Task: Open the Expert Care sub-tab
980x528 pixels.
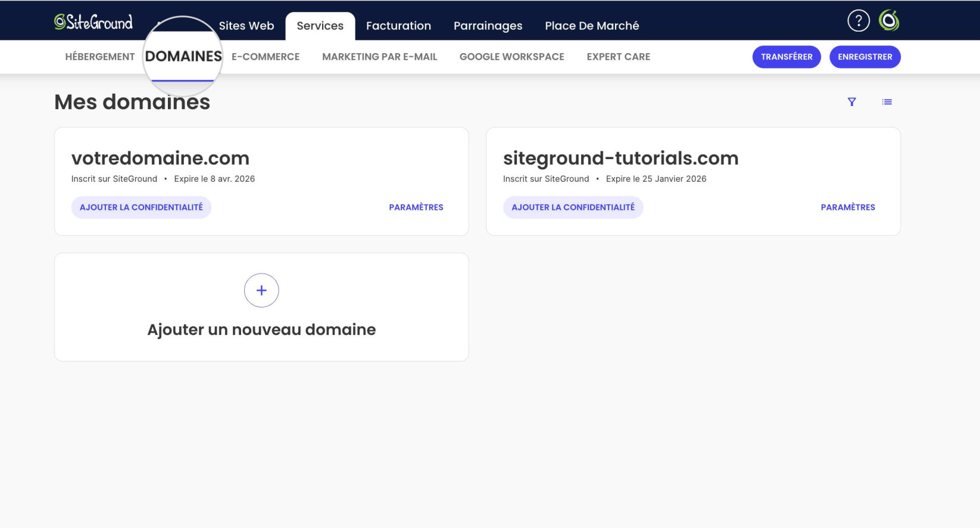Action: [618, 57]
